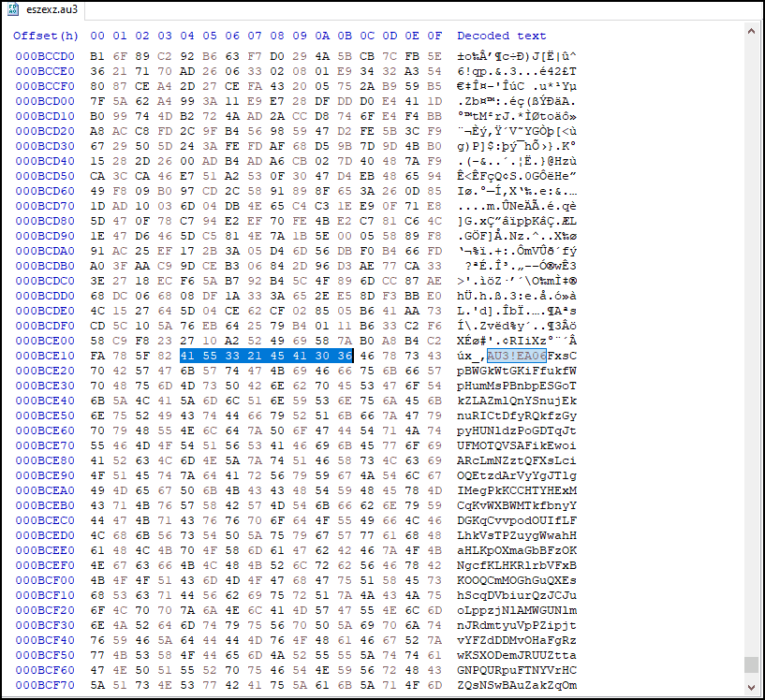765x700 pixels.
Task: Click the vertical scrollbar thumb
Action: click(752, 664)
